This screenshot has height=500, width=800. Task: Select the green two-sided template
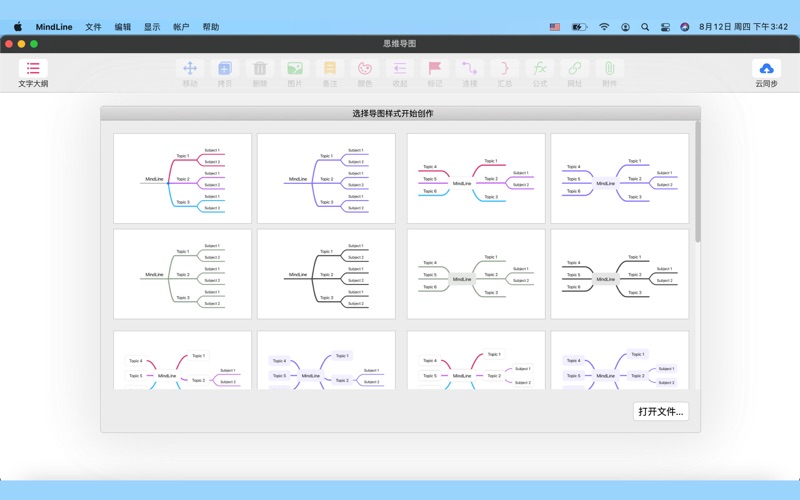point(476,274)
